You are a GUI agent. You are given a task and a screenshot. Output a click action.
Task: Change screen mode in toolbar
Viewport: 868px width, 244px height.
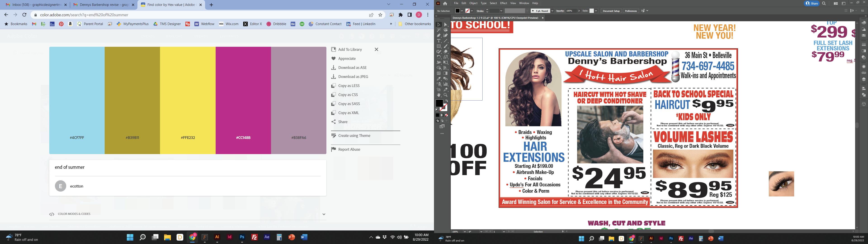442,126
